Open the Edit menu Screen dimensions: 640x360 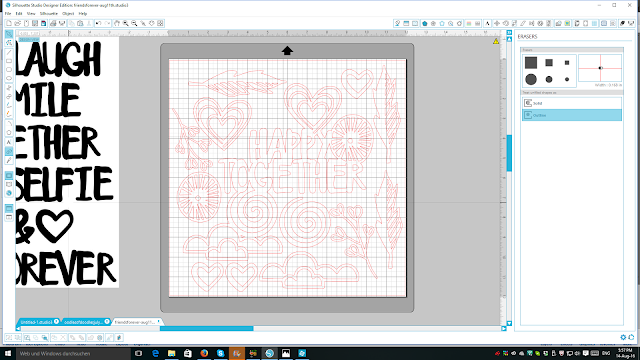point(19,13)
